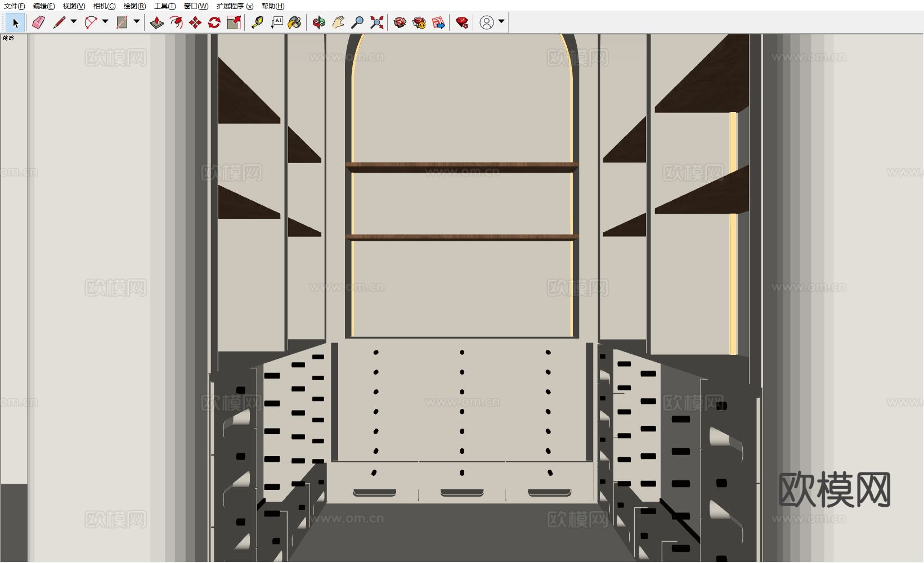
Task: Expand the Line tool dropdown arrow
Action: pyautogui.click(x=74, y=22)
